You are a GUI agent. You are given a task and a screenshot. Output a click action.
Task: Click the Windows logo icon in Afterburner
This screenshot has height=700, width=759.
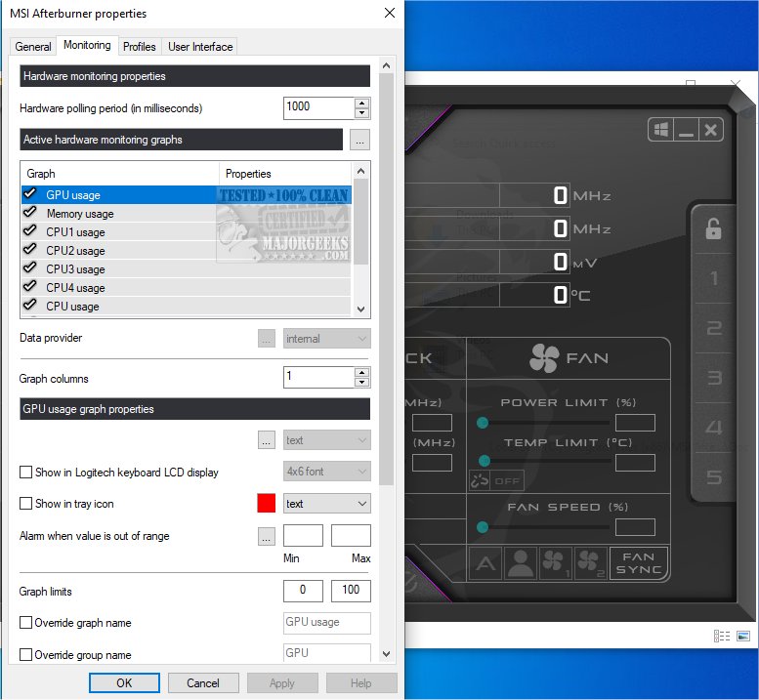click(x=661, y=130)
